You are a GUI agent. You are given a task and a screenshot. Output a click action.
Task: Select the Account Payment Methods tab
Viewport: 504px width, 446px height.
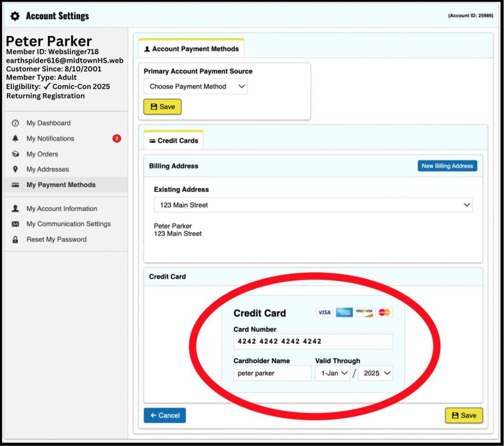(191, 49)
